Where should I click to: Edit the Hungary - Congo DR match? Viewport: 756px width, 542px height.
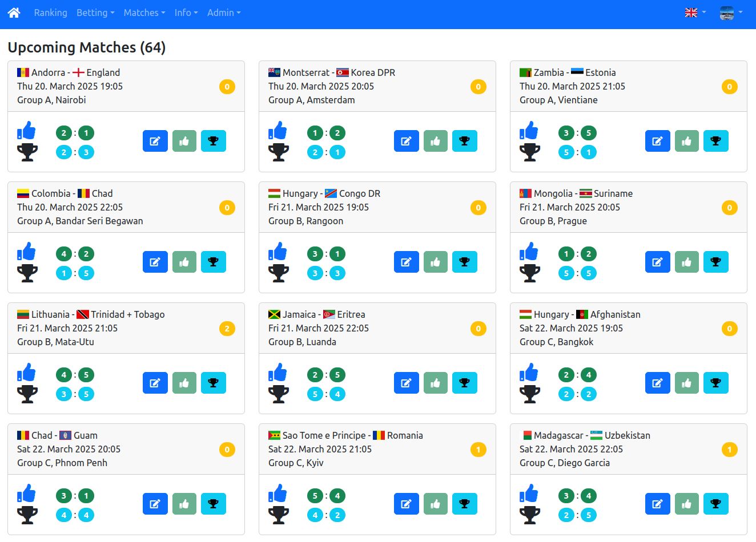(x=407, y=262)
